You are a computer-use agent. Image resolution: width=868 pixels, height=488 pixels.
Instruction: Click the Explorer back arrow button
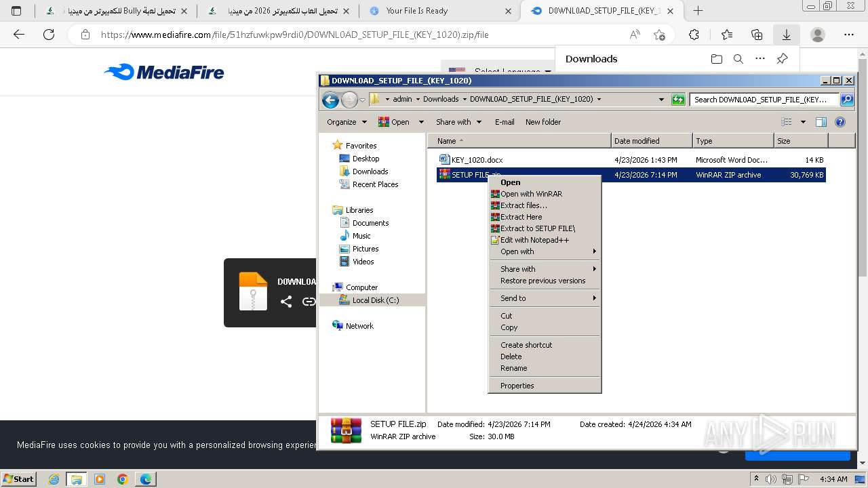tap(330, 100)
